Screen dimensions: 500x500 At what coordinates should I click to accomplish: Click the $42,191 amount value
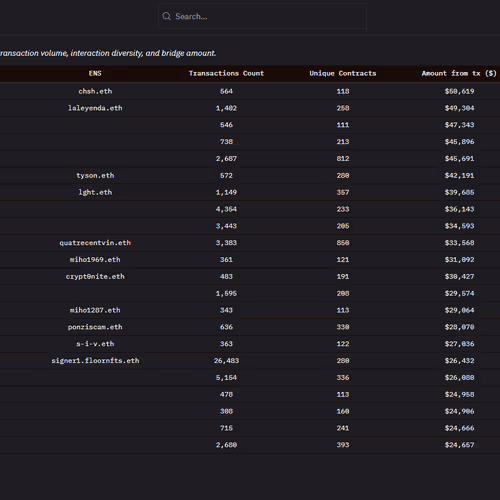(x=459, y=175)
